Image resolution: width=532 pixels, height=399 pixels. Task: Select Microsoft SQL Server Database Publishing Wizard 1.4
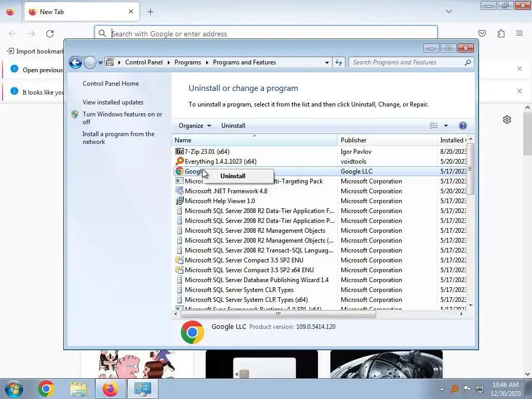coord(257,280)
